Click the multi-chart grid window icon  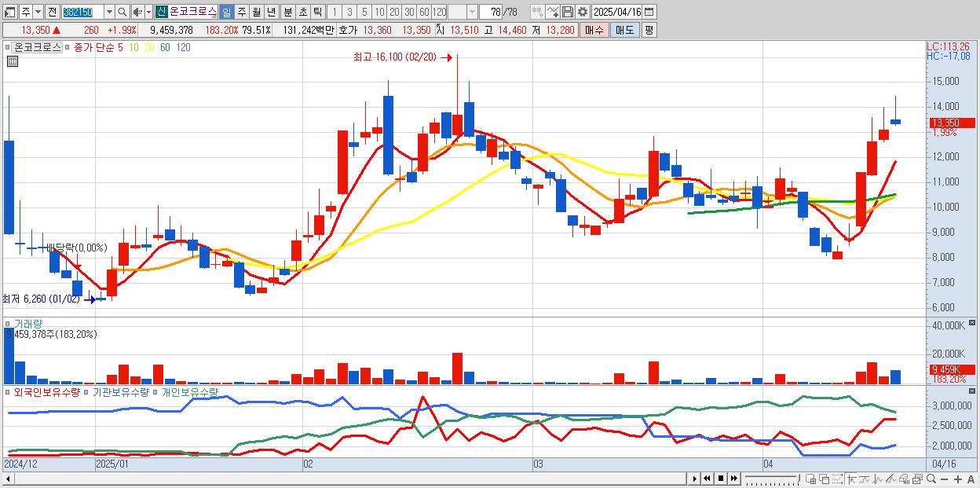[x=810, y=479]
